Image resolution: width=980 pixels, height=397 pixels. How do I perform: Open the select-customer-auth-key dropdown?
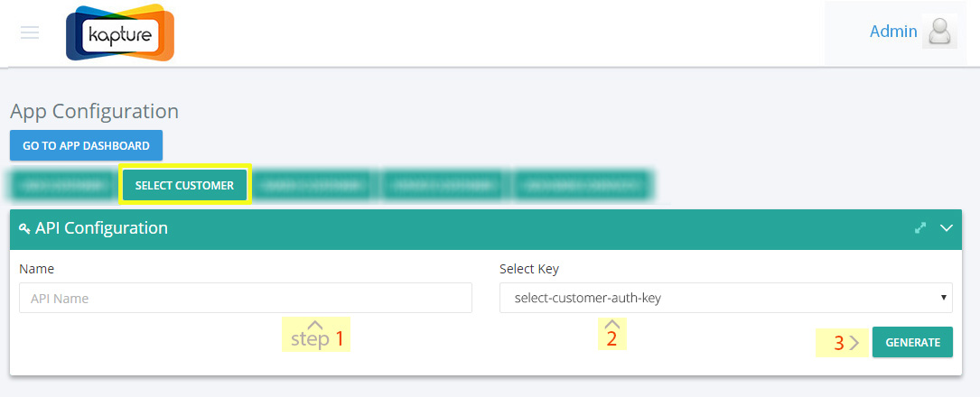tap(725, 298)
